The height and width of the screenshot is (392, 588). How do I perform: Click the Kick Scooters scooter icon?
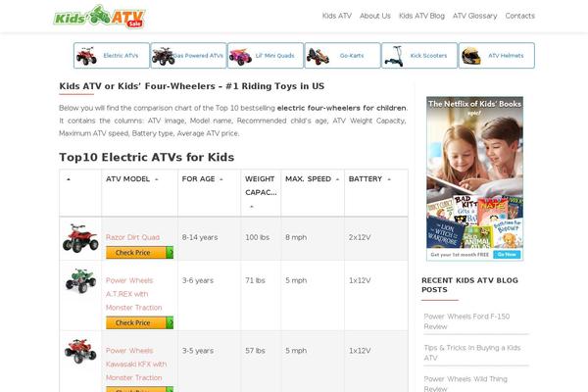pyautogui.click(x=395, y=56)
